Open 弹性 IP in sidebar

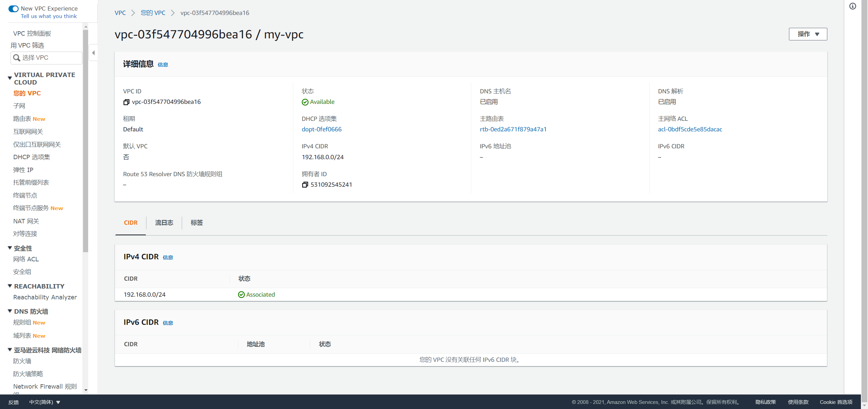click(x=23, y=170)
